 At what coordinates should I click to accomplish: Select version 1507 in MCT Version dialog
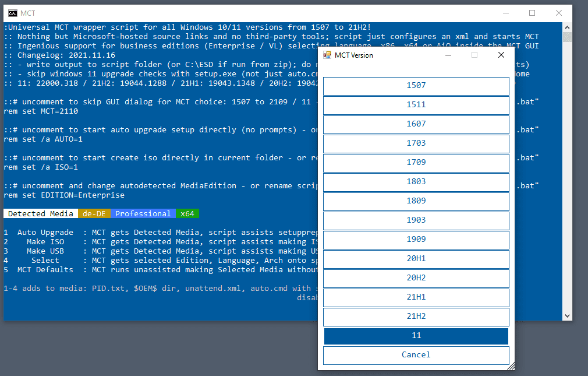point(416,86)
